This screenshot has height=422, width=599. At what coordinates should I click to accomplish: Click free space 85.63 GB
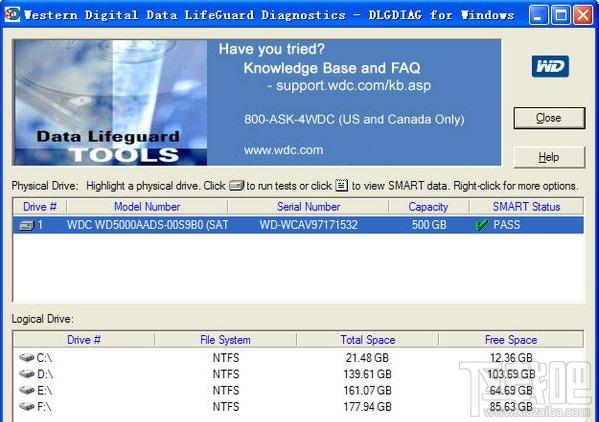point(511,407)
